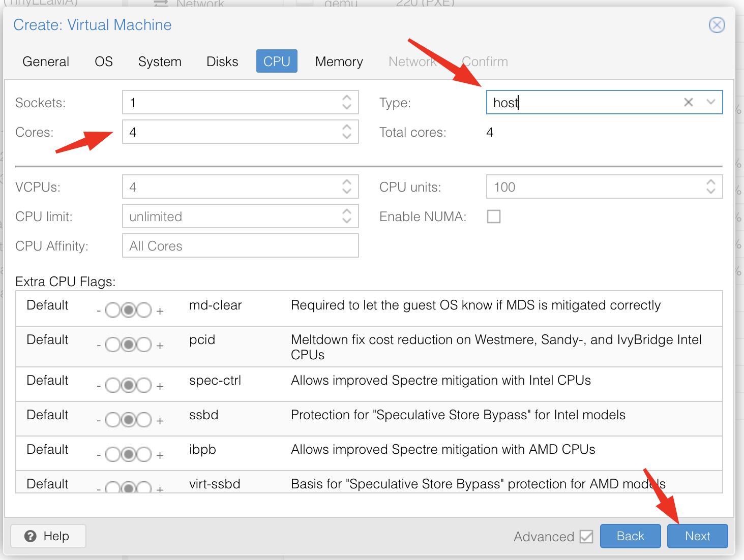Screen dimensions: 744x560
Task: Raise the CPU limit using up spinner
Action: tap(347, 212)
